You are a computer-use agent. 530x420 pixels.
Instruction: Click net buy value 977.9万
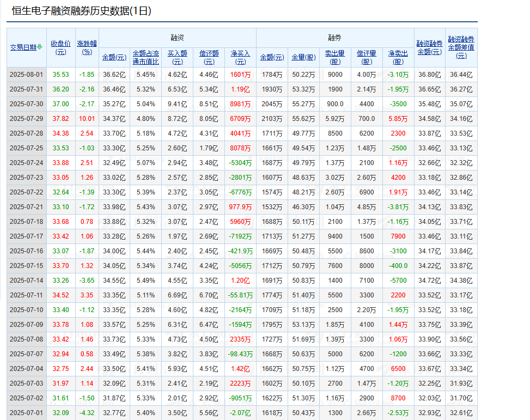point(240,207)
